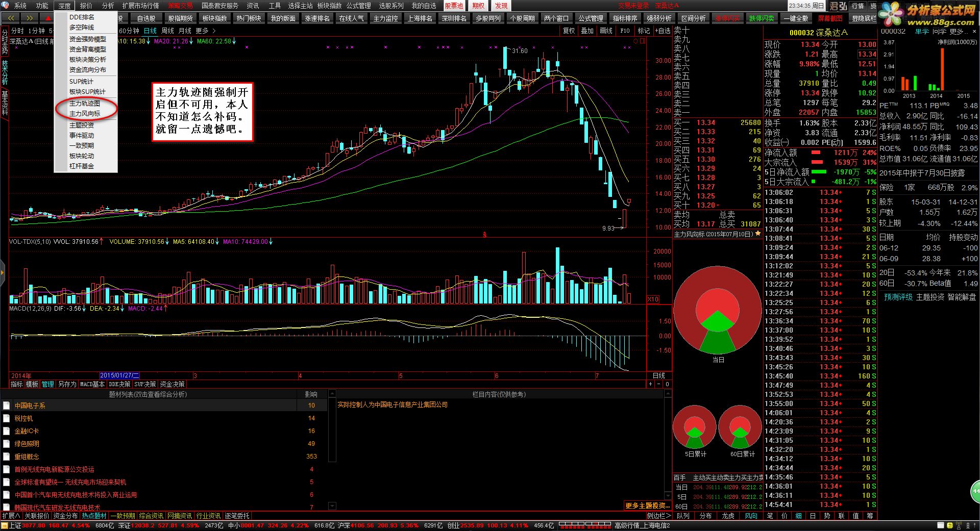Switch chart period to 周线

(x=167, y=31)
